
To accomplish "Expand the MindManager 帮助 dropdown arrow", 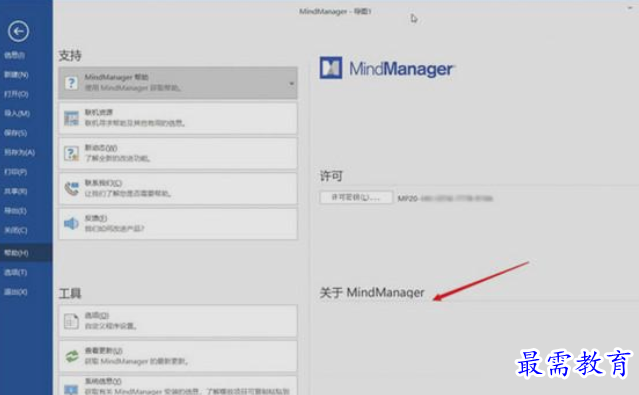I will (291, 84).
